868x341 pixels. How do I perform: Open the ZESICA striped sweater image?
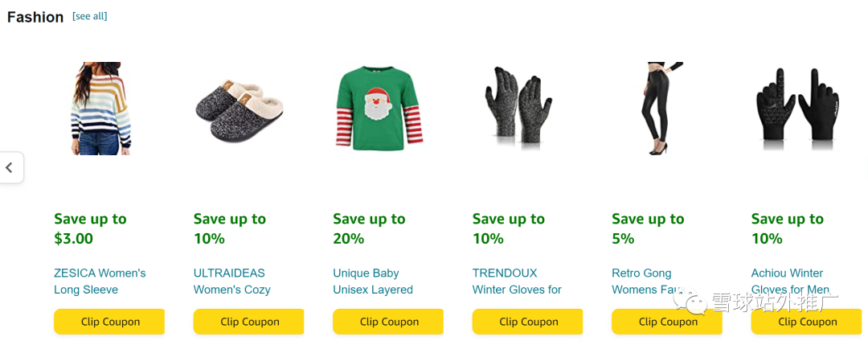coord(100,109)
